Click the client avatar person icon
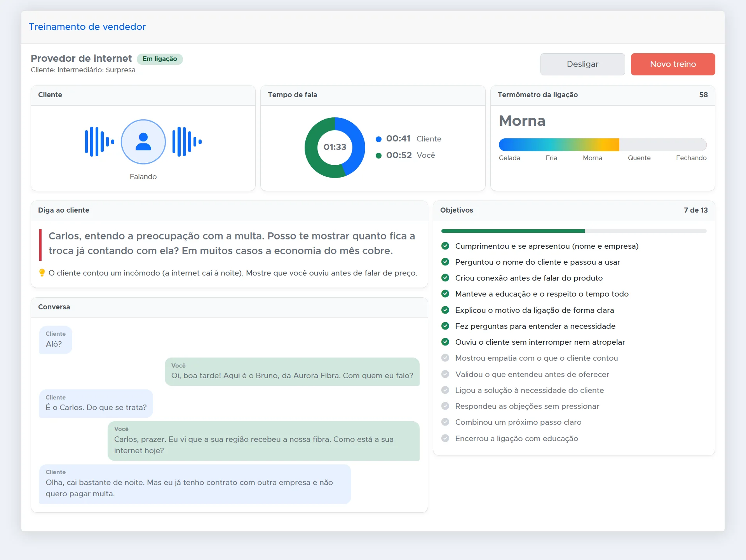This screenshot has width=746, height=560. click(143, 141)
